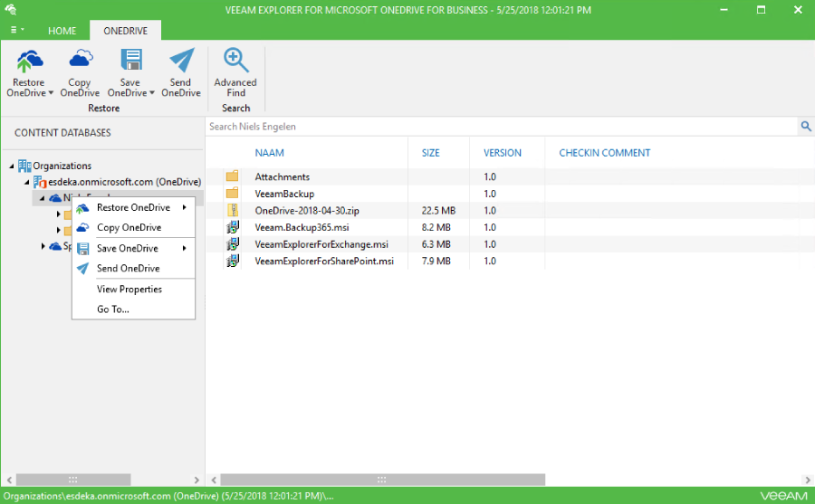The image size is (815, 504).
Task: Select file name VeeamExplorerForExchange.msi
Action: [x=321, y=244]
